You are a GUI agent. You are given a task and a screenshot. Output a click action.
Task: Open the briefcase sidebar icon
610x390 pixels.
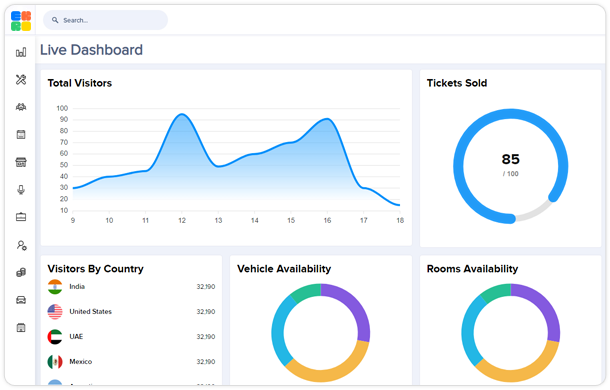coord(21,217)
